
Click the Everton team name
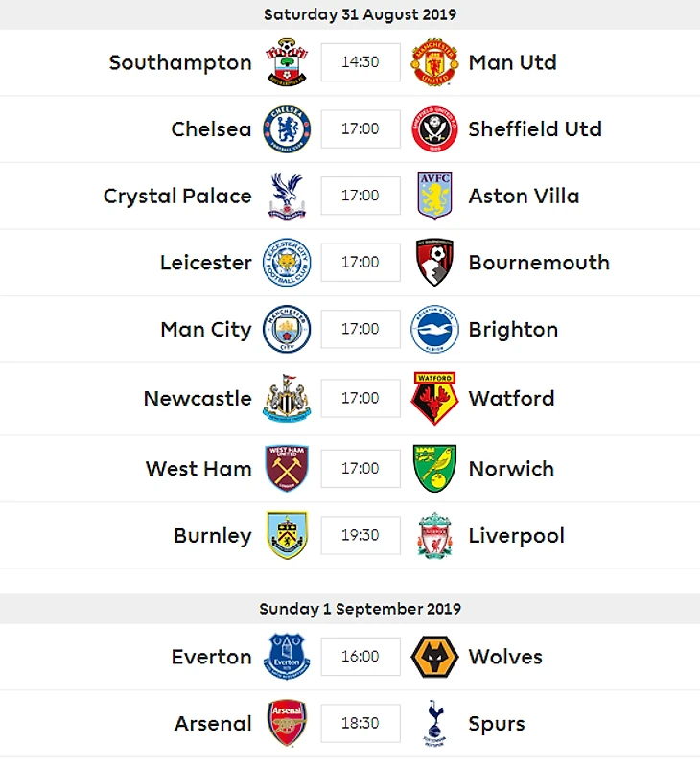[211, 657]
